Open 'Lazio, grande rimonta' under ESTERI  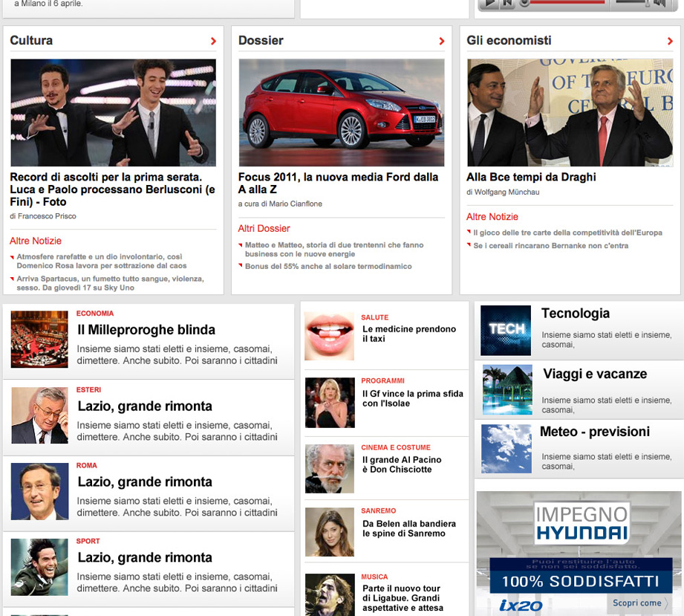point(145,406)
